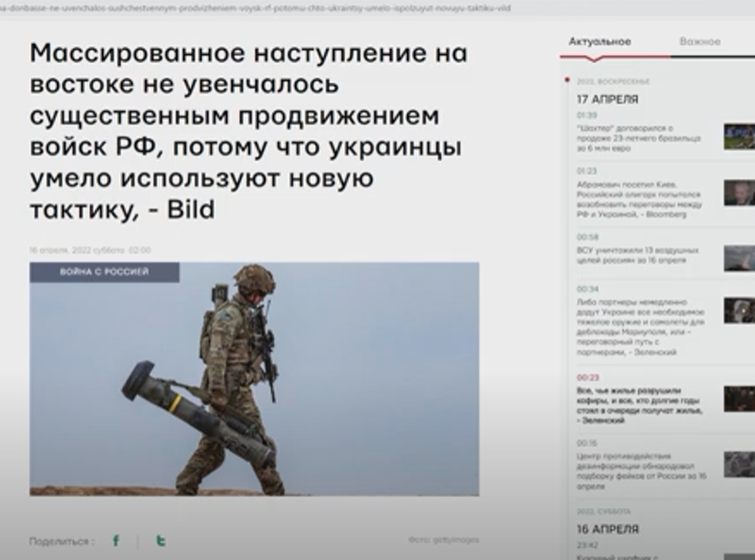Open Зеленский news about Мариуполь deblockade
Screen dimensions: 755x560
click(x=640, y=326)
